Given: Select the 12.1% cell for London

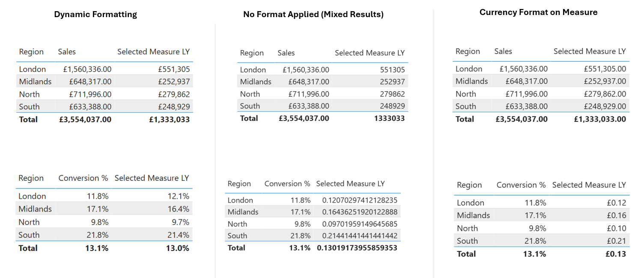Looking at the screenshot, I should pos(179,196).
